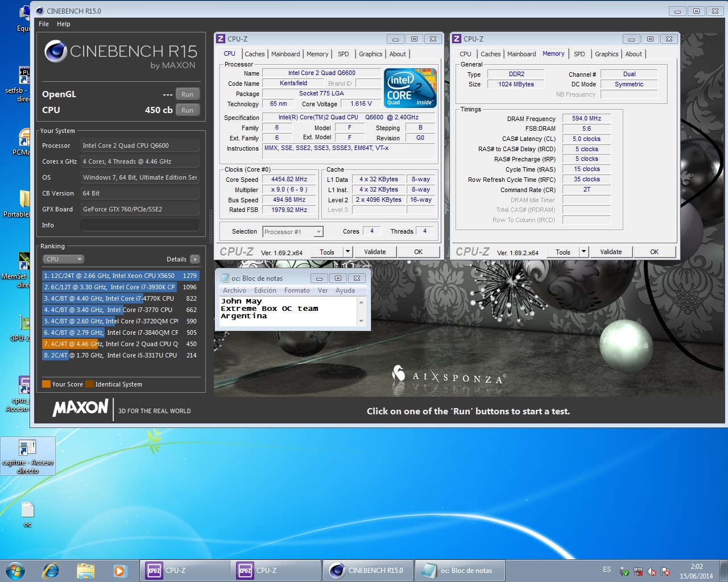Open Edición menu in Bloc de notas
Image resolution: width=728 pixels, height=582 pixels.
pos(265,290)
